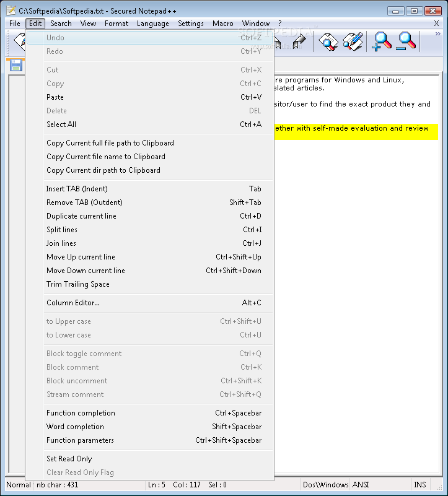Screen dimensions: 448x496
Task: Minimize the Secured Notepad++ window
Action: [x=395, y=11]
